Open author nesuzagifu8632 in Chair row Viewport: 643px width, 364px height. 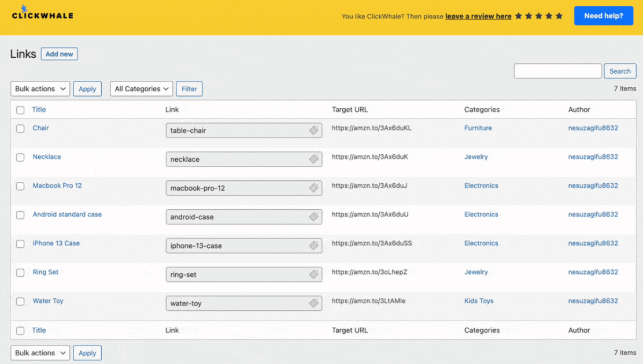point(593,128)
